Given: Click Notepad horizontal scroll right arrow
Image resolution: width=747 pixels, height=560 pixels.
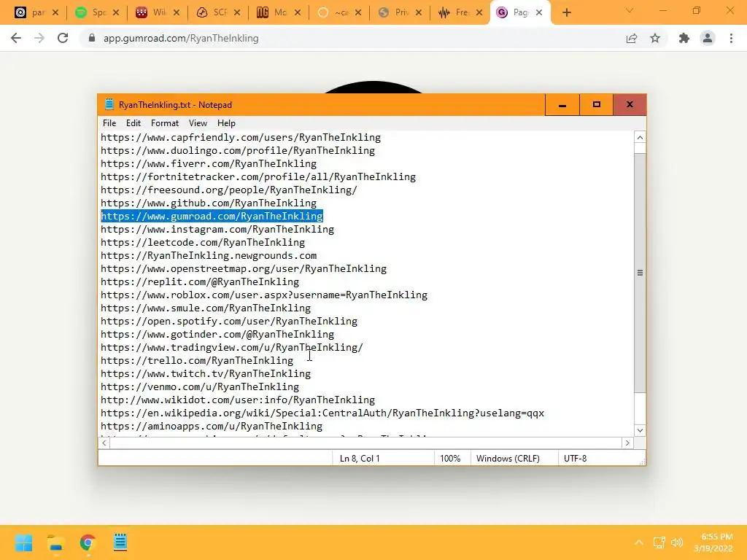Looking at the screenshot, I should click(x=627, y=443).
